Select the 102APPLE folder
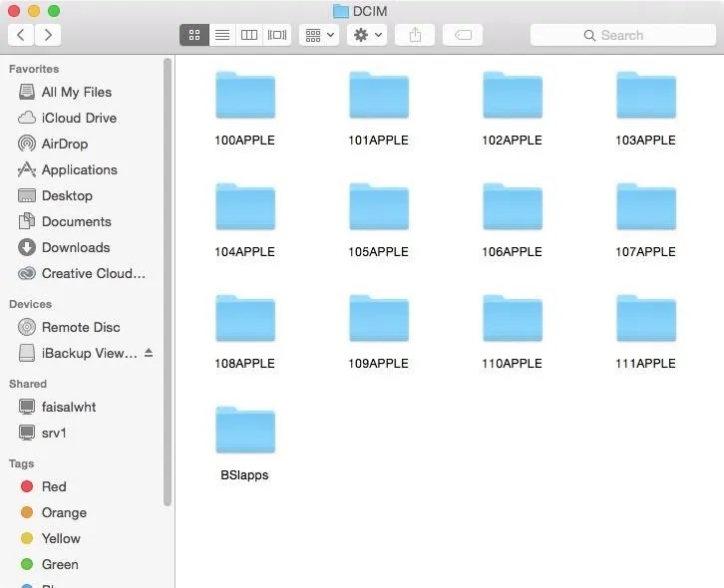Image resolution: width=724 pixels, height=588 pixels. click(x=513, y=109)
